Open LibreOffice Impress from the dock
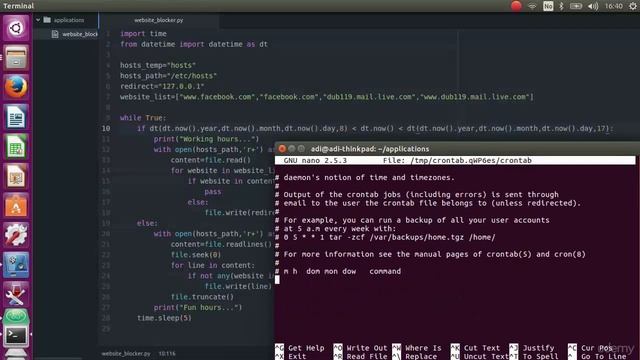 16,176
